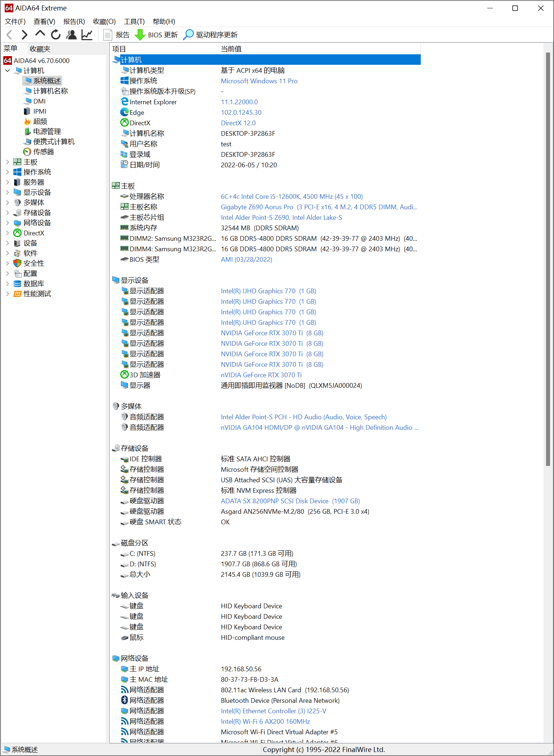Open the Gigabyte Z690 Aorus Pro link
Image resolution: width=554 pixels, height=756 pixels.
319,207
